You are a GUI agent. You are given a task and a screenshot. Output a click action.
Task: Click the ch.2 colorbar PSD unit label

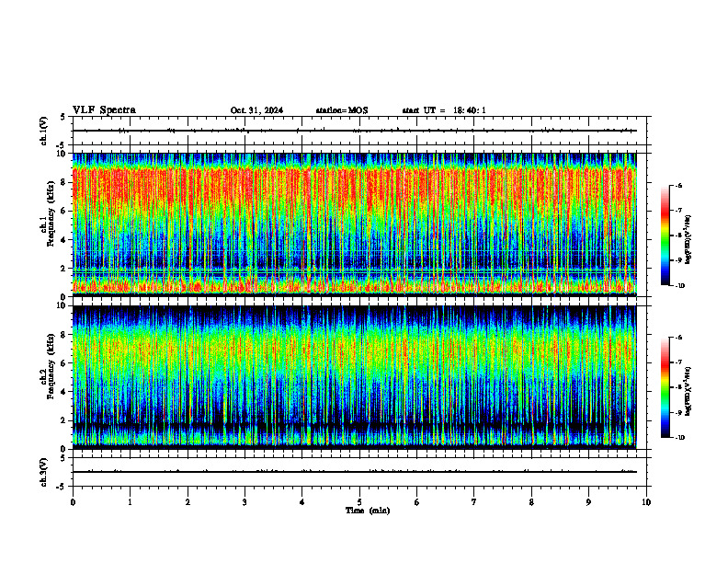coord(688,391)
